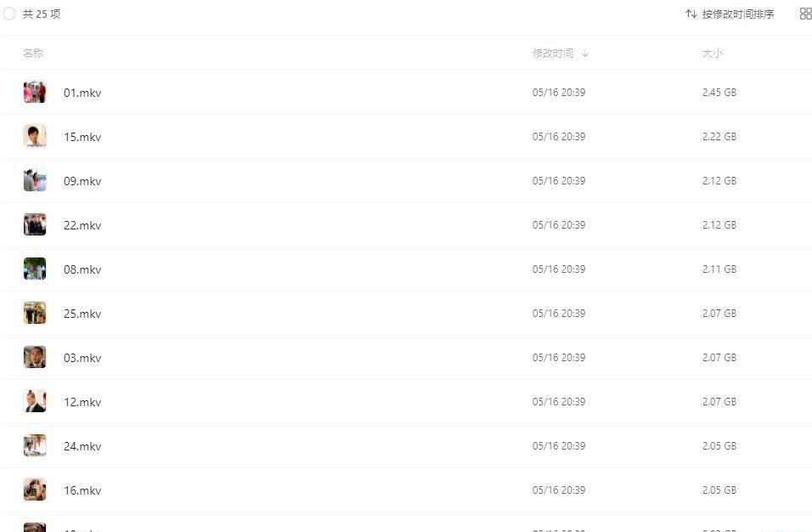
Task: Click the 16.mkv thumbnail icon
Action: [x=35, y=490]
